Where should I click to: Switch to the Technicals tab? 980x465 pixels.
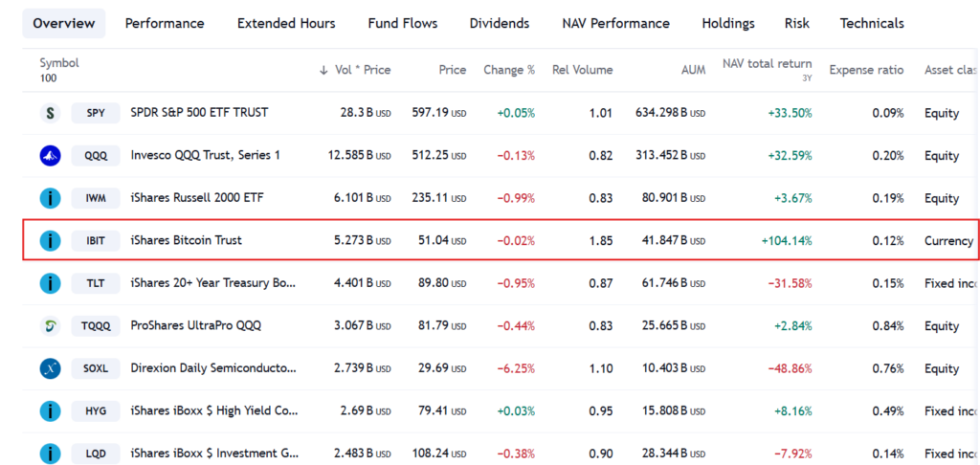(x=872, y=24)
